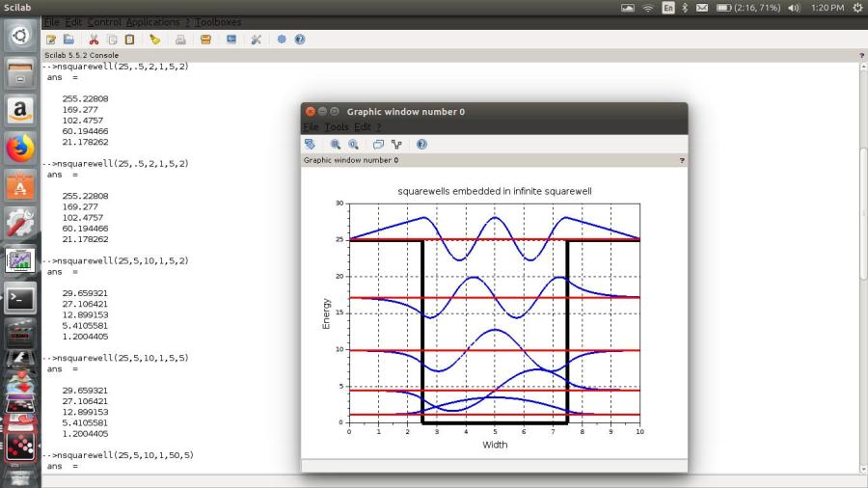Open the Print icon in console toolbar
868x488 pixels.
coord(180,40)
